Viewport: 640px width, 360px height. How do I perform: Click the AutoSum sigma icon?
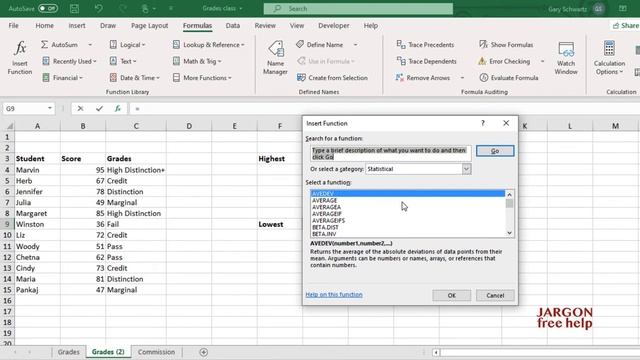(44, 44)
